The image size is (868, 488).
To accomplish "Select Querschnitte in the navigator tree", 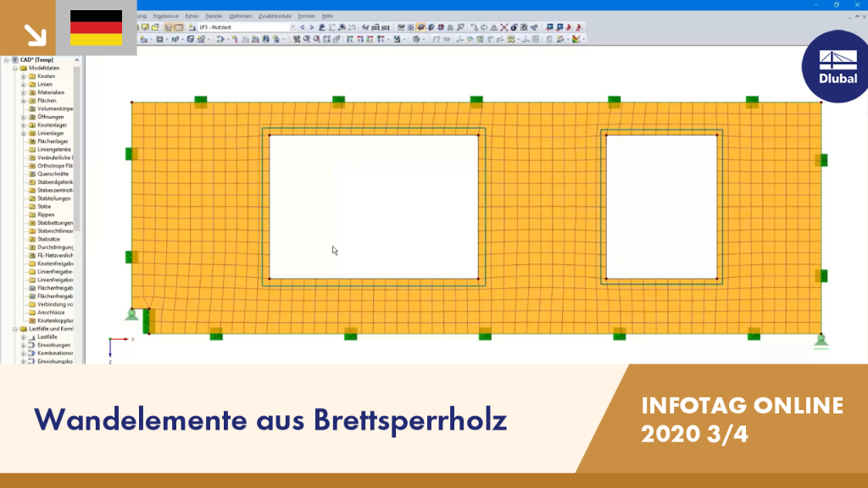I will click(53, 174).
